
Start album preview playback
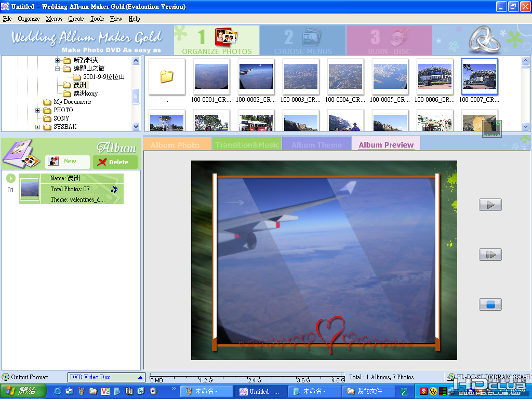tap(490, 205)
